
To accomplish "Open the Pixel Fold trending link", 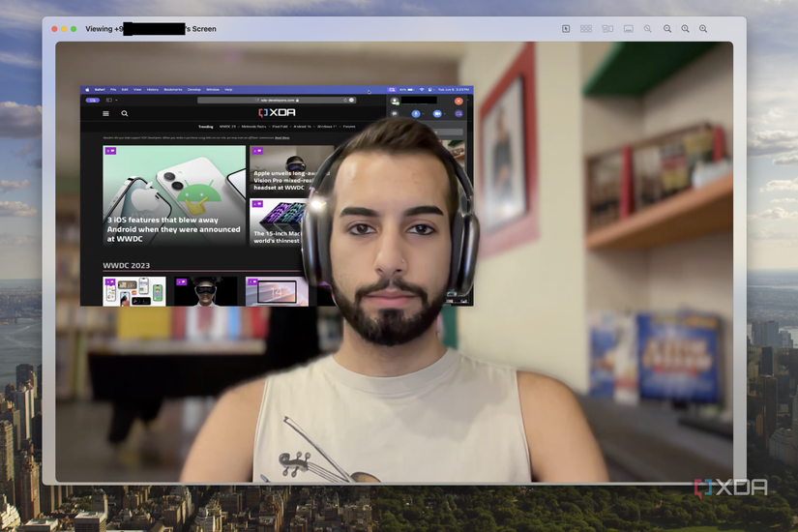I will pos(280,127).
